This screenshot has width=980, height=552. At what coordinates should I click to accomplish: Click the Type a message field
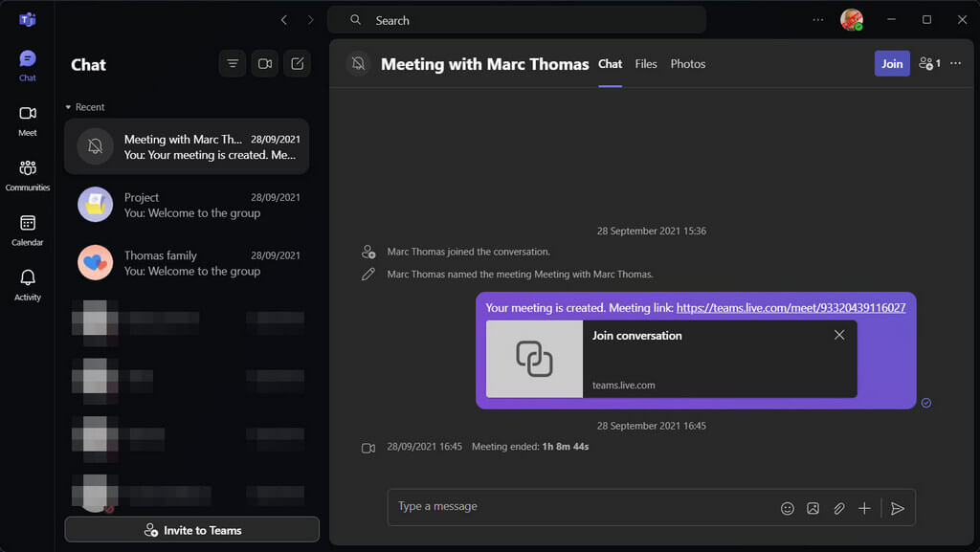[581, 506]
